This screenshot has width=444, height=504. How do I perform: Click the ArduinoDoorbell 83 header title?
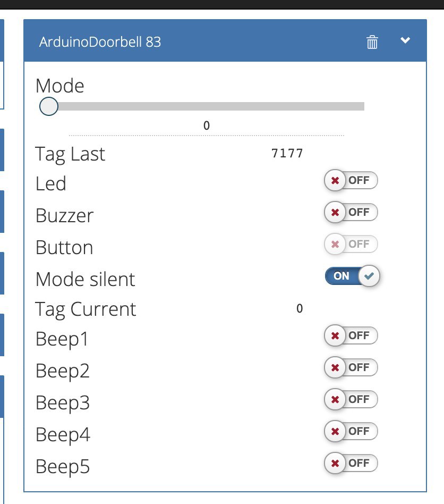(x=100, y=42)
